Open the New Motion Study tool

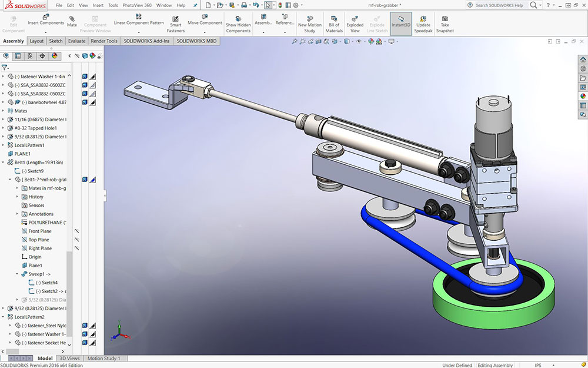point(310,18)
